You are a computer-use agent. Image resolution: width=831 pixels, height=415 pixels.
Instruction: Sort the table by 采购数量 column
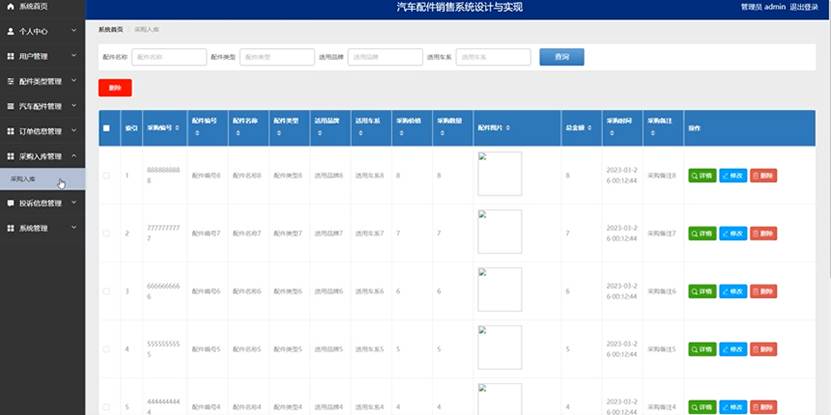coord(443,134)
